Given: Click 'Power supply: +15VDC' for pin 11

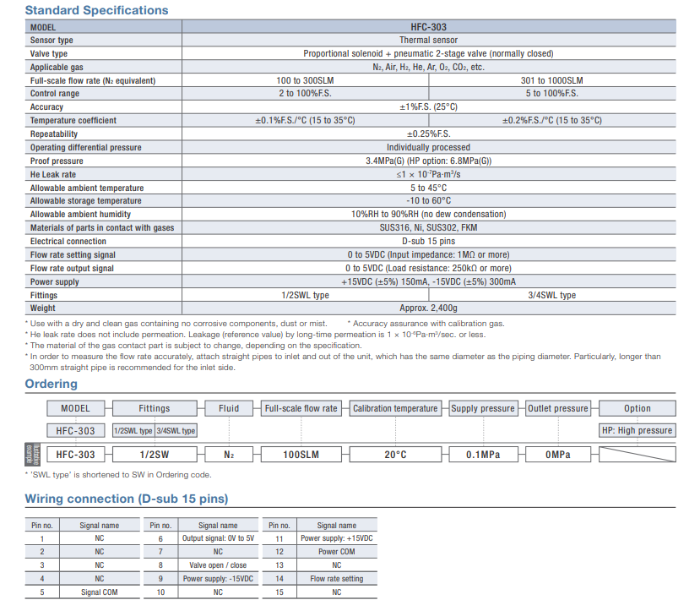Looking at the screenshot, I should click(337, 538).
